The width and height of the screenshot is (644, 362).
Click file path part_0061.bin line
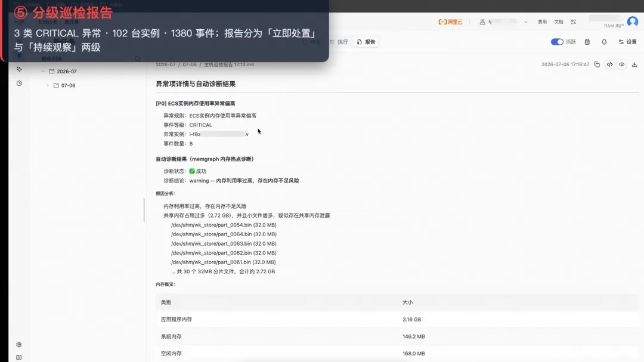point(224,262)
